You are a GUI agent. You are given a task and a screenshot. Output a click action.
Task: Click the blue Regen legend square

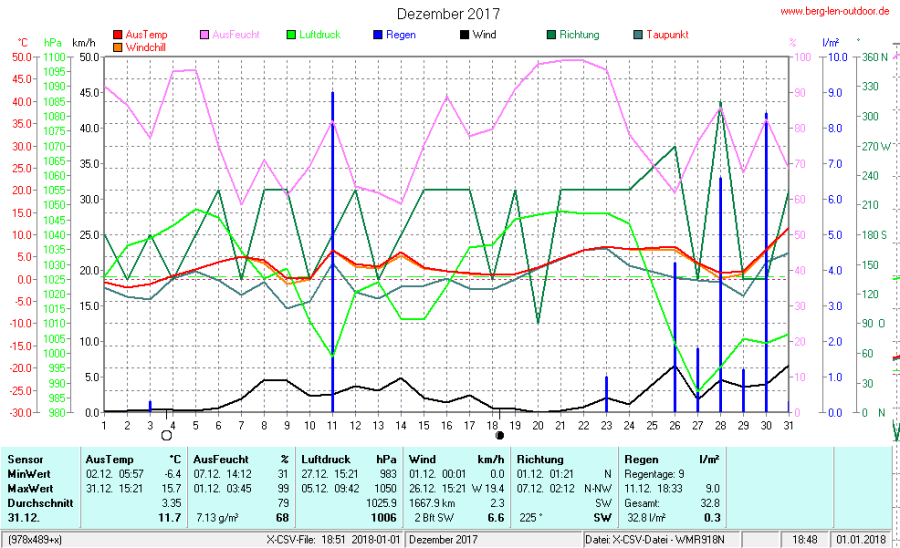click(380, 35)
